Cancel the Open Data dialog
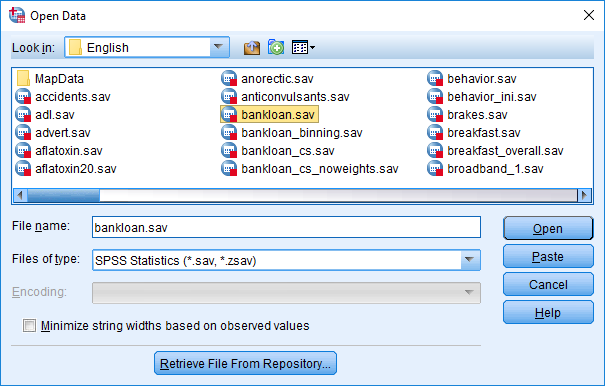The height and width of the screenshot is (386, 605). pyautogui.click(x=548, y=284)
